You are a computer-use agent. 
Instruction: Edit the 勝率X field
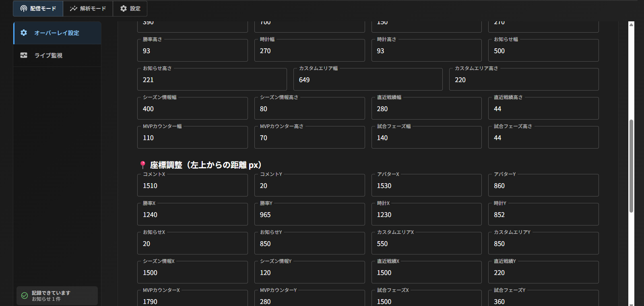[x=192, y=214]
